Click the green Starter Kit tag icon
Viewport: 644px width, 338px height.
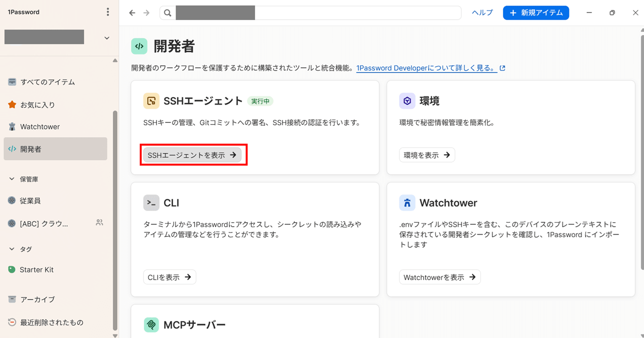[12, 269]
